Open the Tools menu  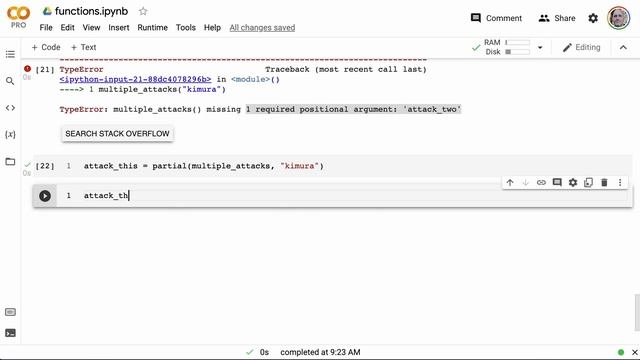pos(186,27)
